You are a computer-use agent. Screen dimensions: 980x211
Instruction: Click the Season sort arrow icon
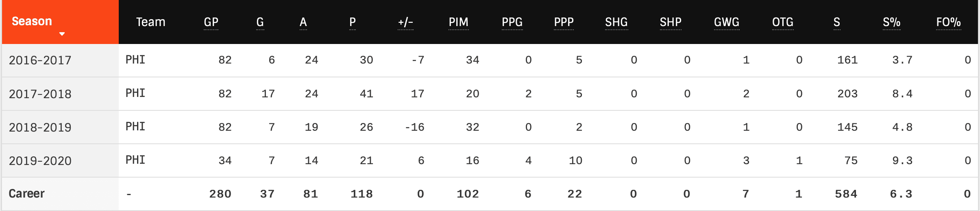tap(62, 34)
